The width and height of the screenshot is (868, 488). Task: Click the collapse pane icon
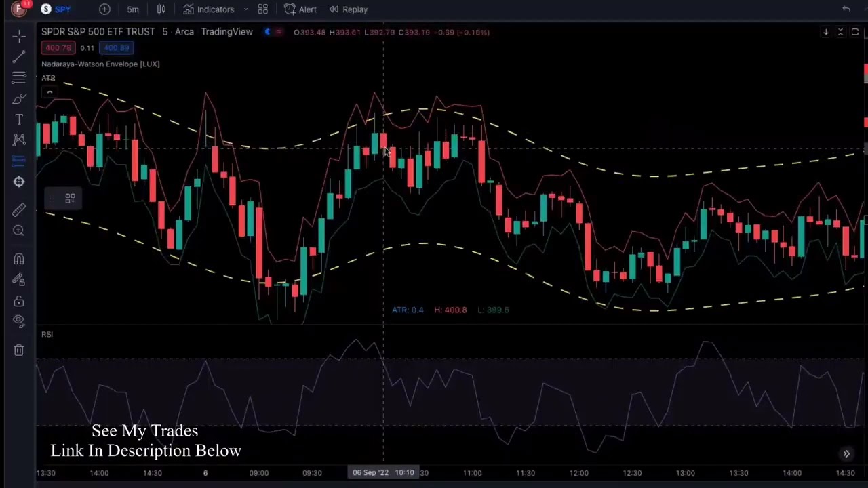(840, 32)
